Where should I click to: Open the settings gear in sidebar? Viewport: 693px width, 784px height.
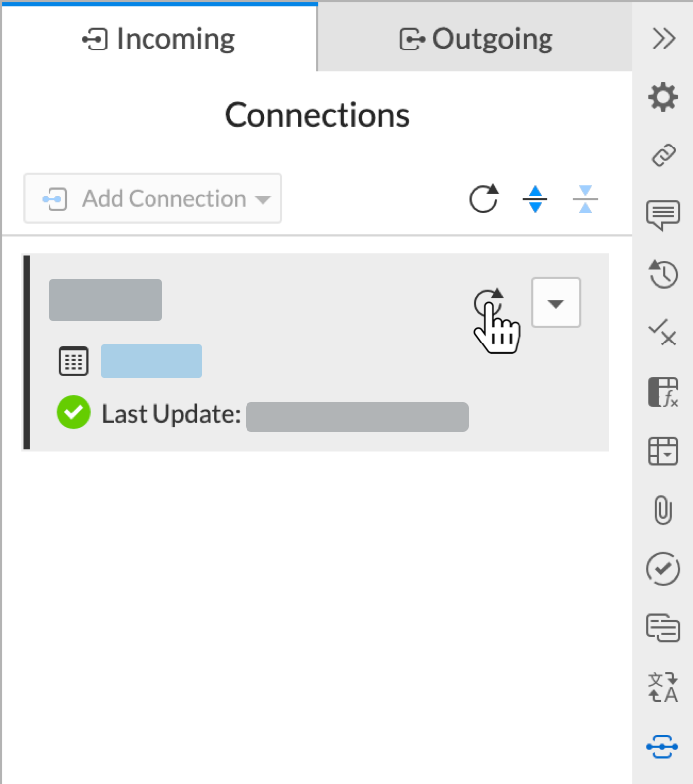tap(662, 97)
